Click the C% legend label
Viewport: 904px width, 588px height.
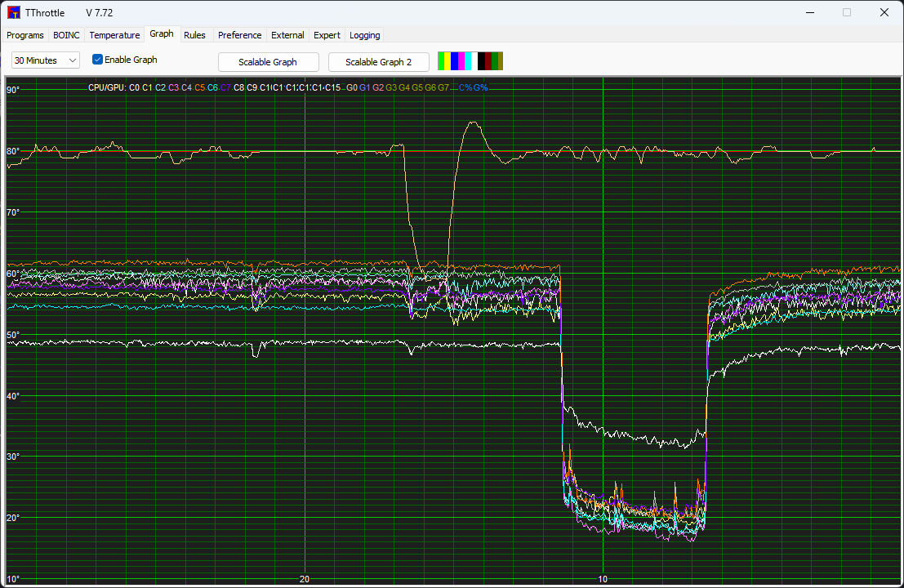465,87
